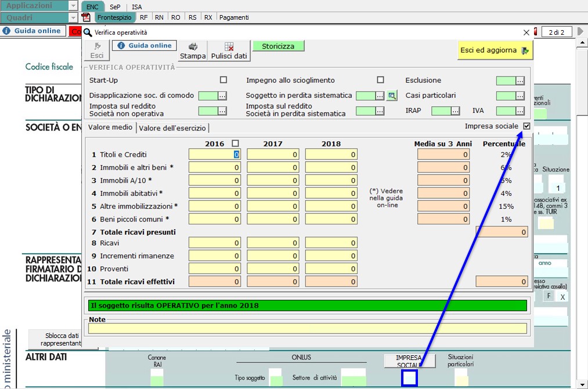This screenshot has width=588, height=389.
Task: Click Immobili A/10 2018 field
Action: click(331, 180)
